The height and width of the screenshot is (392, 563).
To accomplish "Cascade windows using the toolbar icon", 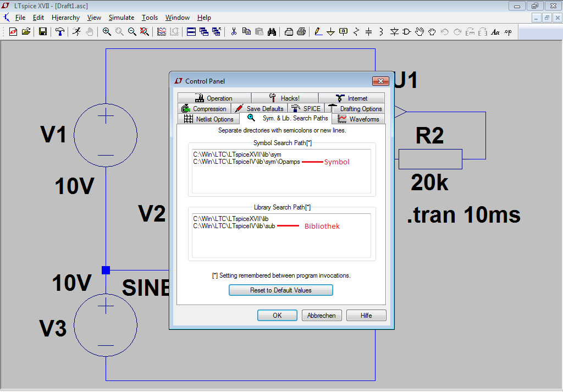I will (204, 32).
